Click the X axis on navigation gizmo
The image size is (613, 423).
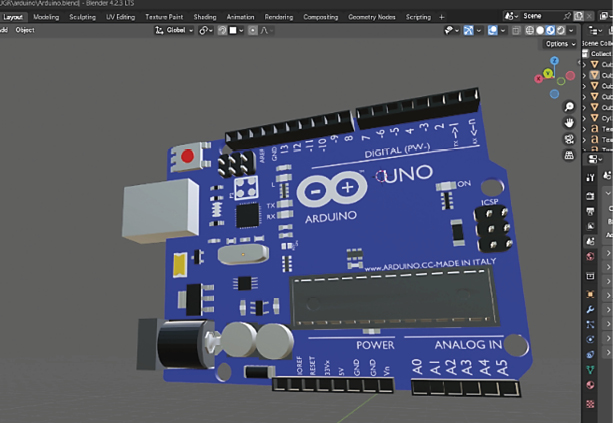click(x=538, y=79)
